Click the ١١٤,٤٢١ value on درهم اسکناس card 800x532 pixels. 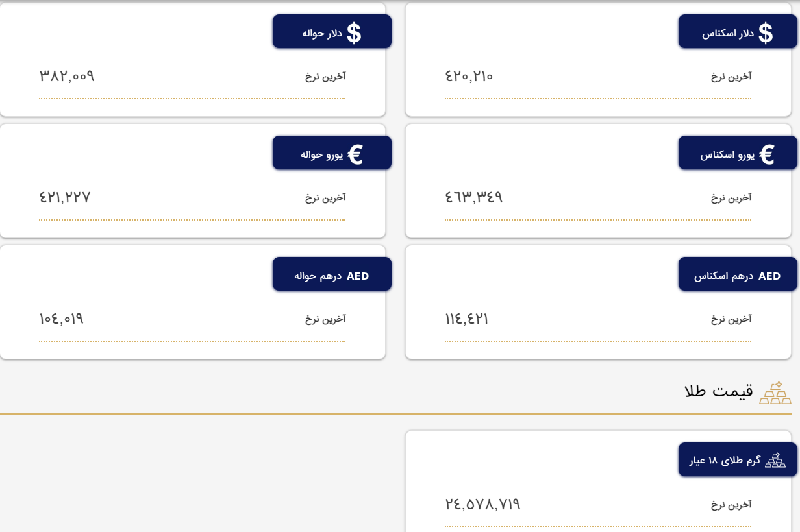(x=466, y=319)
